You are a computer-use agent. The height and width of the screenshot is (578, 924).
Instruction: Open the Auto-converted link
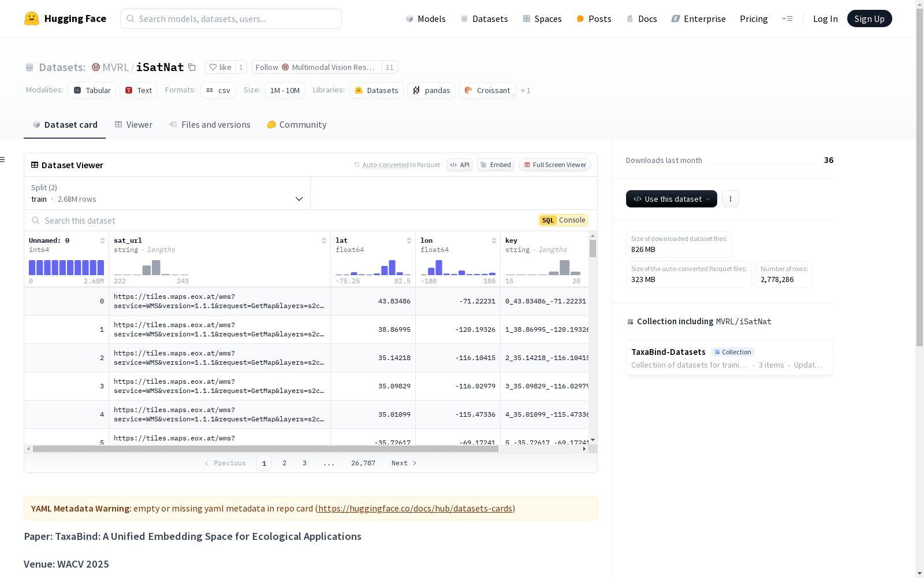[x=385, y=165]
